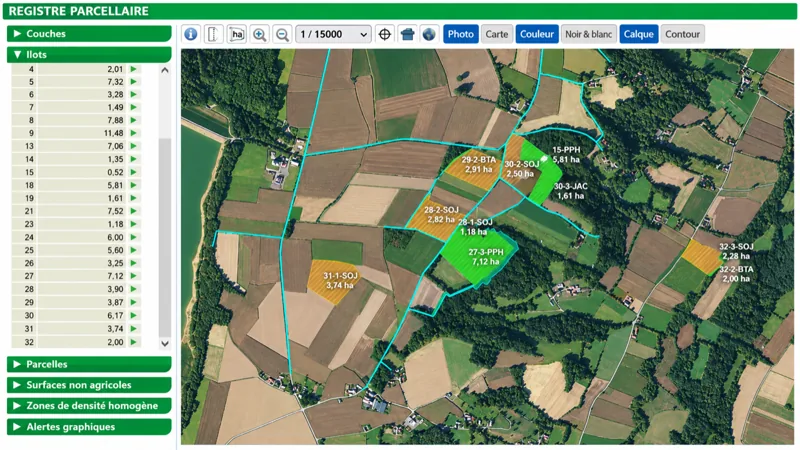Click green arrow for ilot 15
Screen dimensions: 800x450
click(134, 172)
